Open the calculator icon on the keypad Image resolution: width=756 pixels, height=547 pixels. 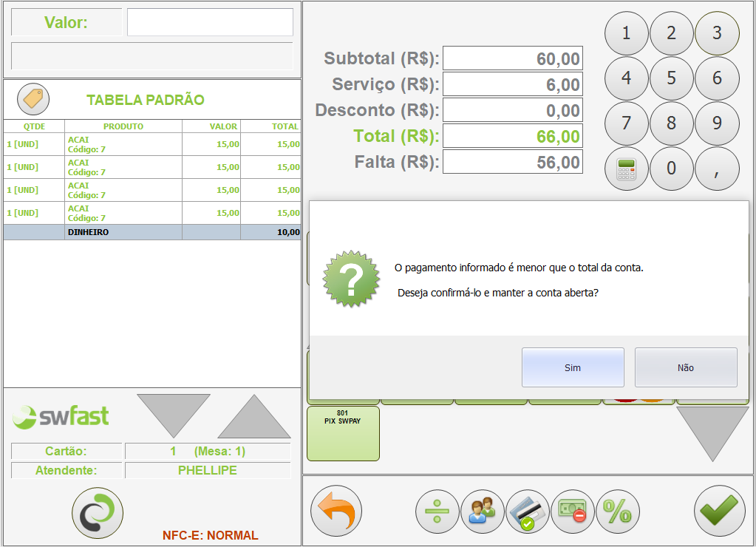click(626, 169)
